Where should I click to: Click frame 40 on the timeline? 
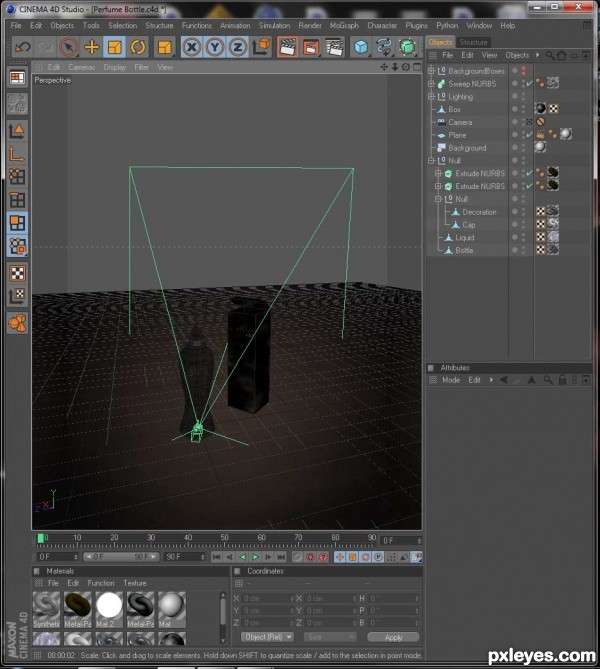click(x=188, y=540)
